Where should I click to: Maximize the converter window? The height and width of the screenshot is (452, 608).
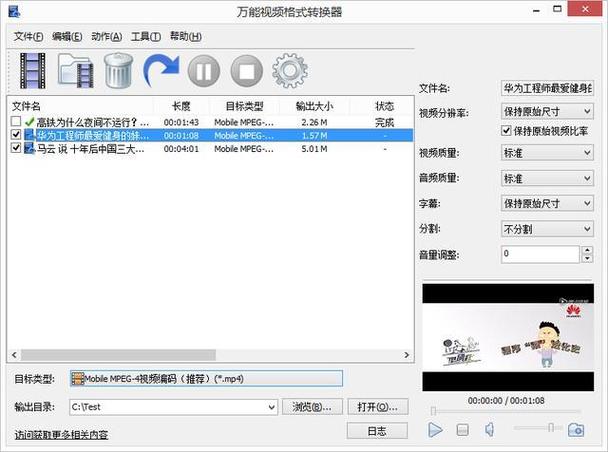[x=557, y=9]
